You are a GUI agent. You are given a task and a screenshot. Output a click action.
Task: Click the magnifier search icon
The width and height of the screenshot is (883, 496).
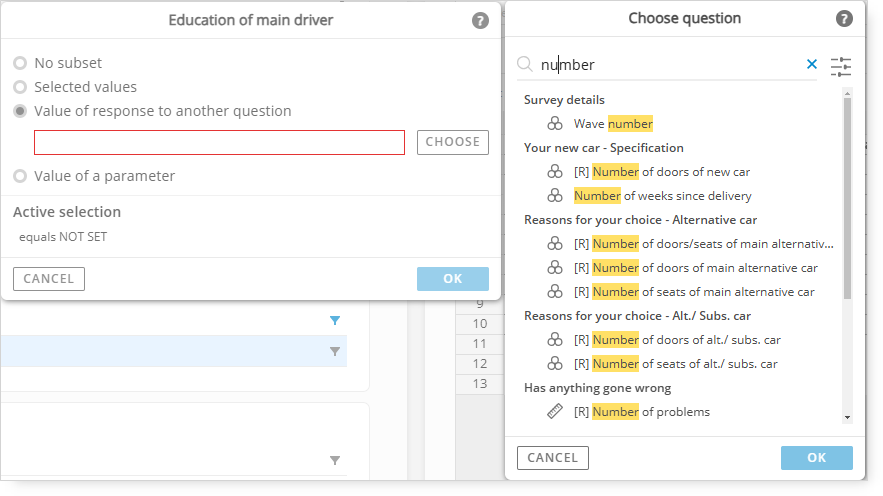[x=525, y=64]
